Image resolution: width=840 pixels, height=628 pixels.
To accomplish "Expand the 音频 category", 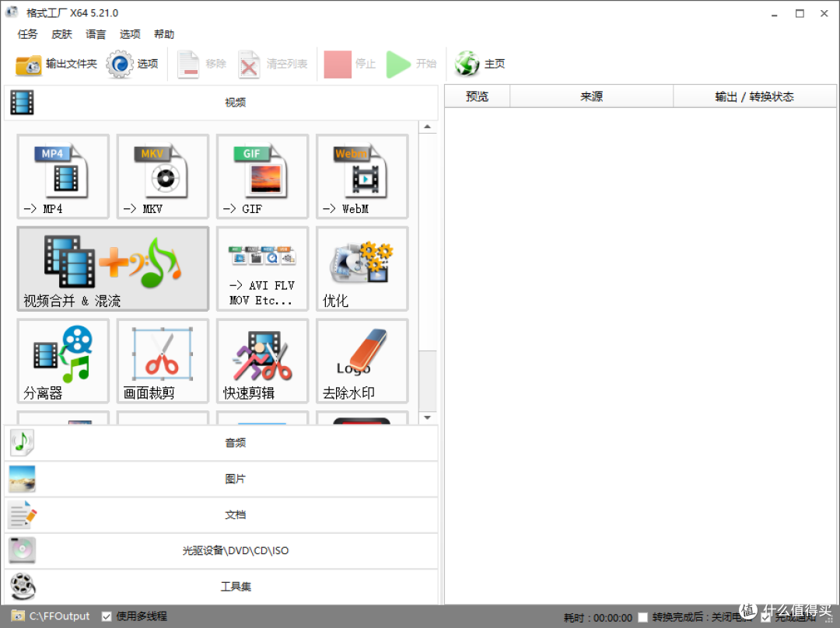I will tap(221, 443).
